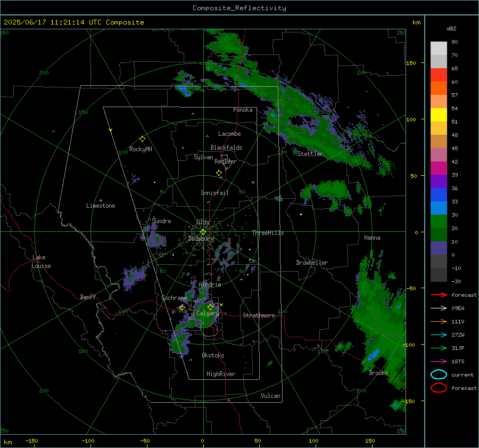
Task: Click the 80 dBZ scale value
Action: tap(455, 42)
